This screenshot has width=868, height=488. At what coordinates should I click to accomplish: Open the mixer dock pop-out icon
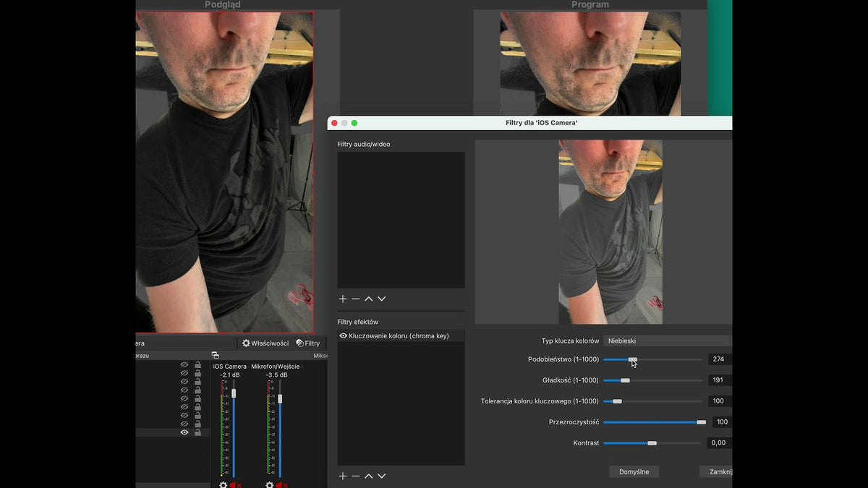point(215,355)
